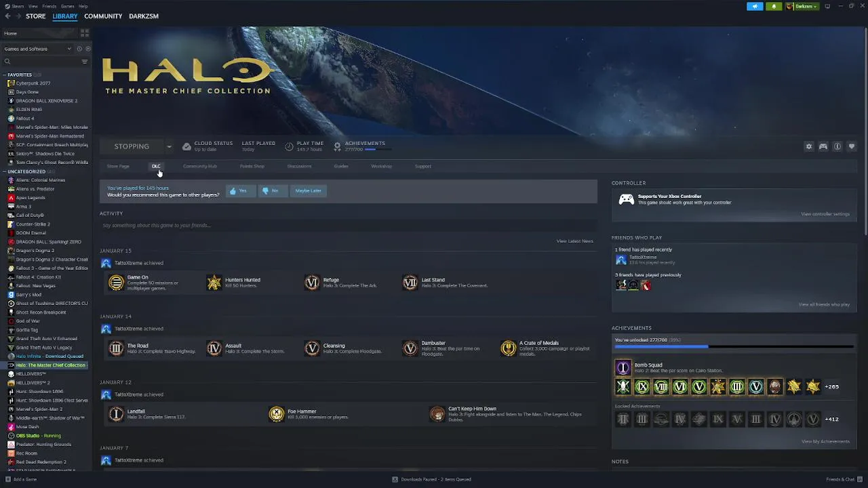Viewport: 868px width, 488px height.
Task: Click the ready-to-play filter icon
Action: tap(87, 49)
